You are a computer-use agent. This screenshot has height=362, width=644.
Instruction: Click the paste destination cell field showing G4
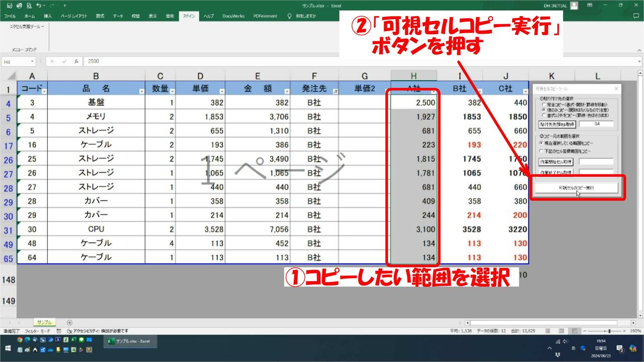click(x=596, y=124)
